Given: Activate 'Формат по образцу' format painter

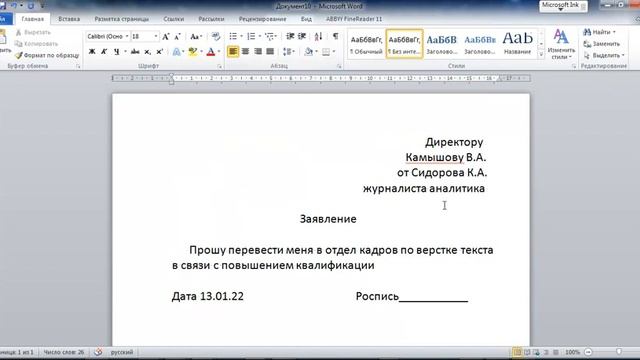Looking at the screenshot, I should click(x=47, y=55).
